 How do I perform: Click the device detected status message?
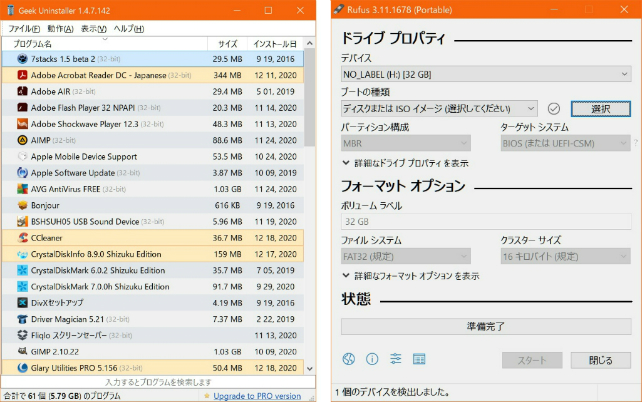click(x=392, y=392)
